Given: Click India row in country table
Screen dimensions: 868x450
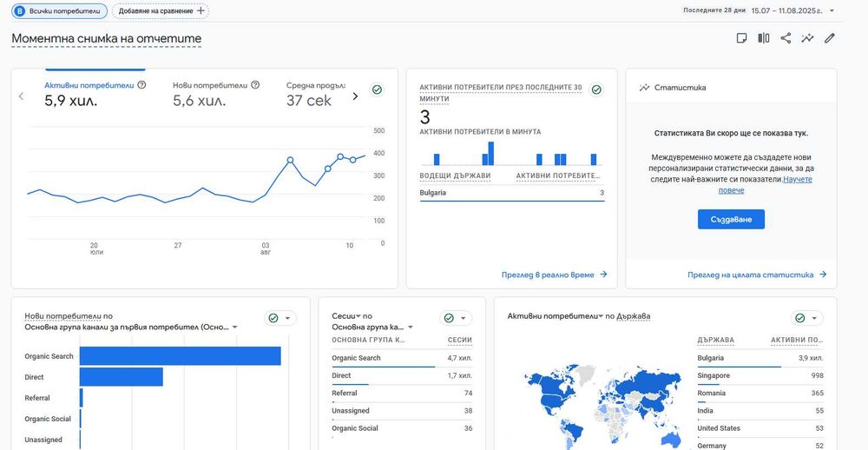Looking at the screenshot, I should click(x=760, y=411).
